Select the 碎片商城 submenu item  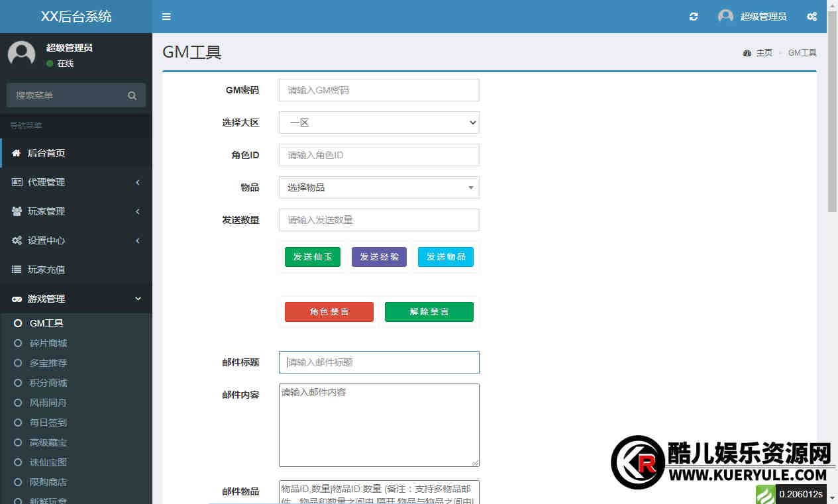tap(48, 343)
